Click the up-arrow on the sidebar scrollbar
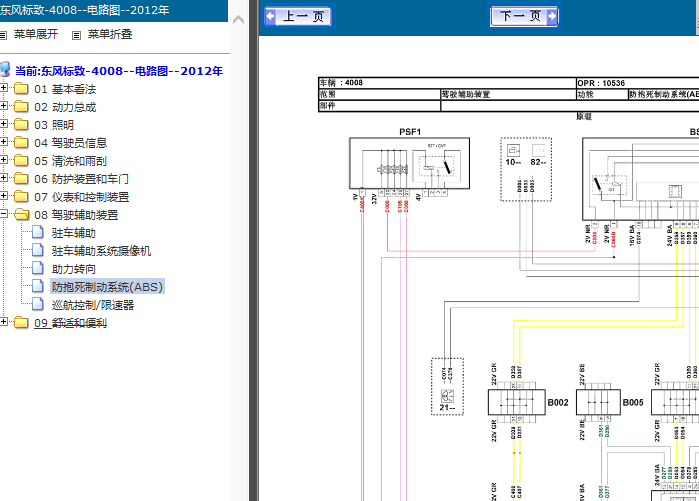Viewport: 699px width, 501px height. (x=238, y=20)
